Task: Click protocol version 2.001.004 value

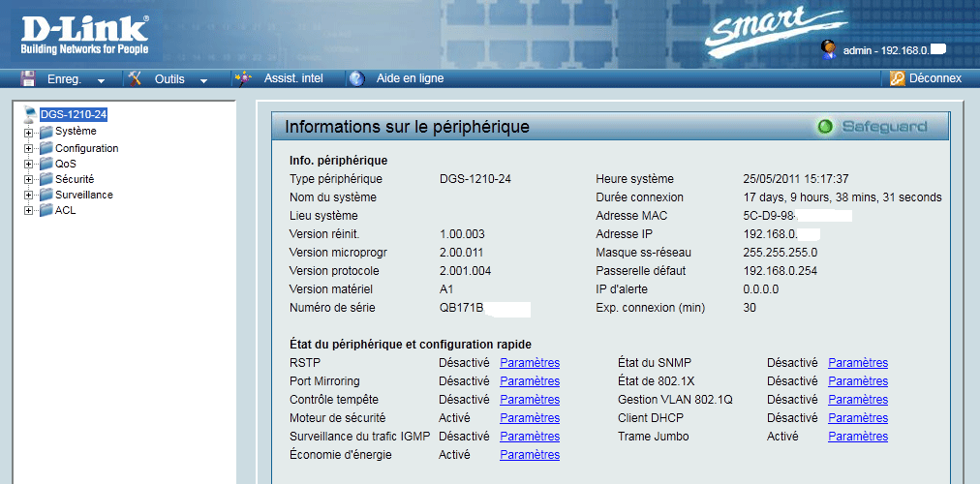Action: pos(465,271)
